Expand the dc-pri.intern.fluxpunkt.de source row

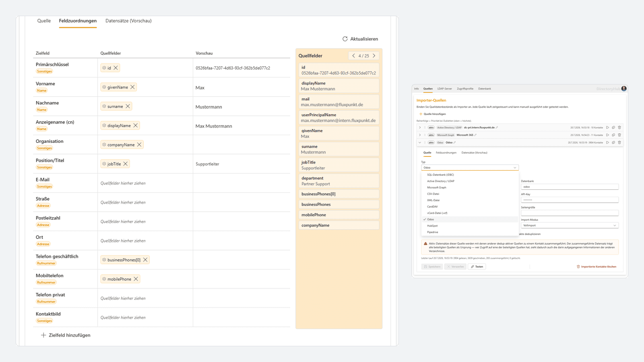[420, 128]
